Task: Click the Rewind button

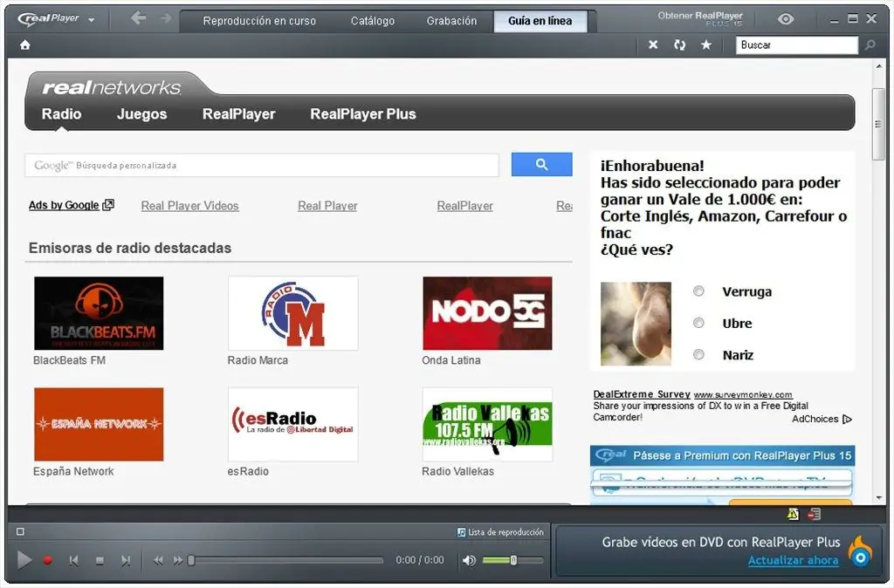Action: (158, 561)
